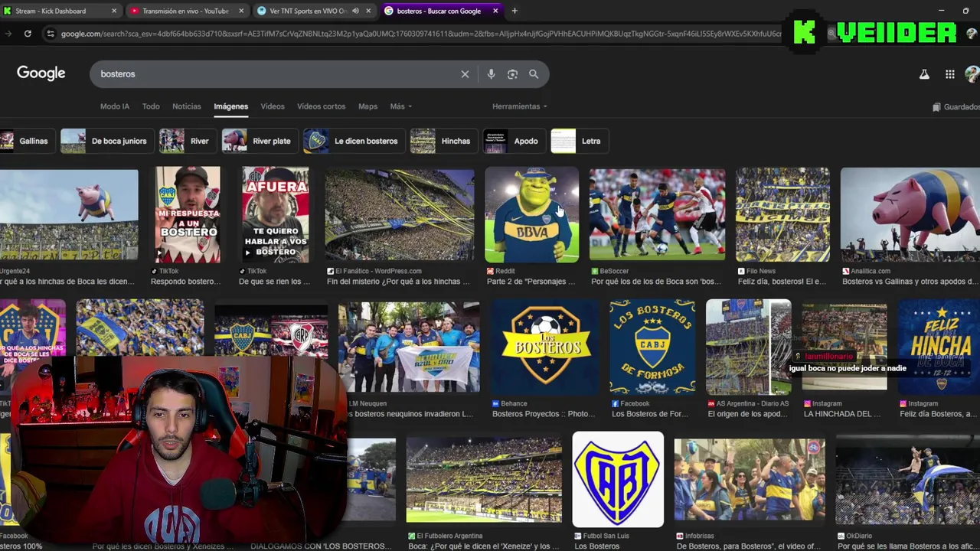The width and height of the screenshot is (980, 551).
Task: Expand the Herramientas tools dropdown
Action: click(520, 106)
